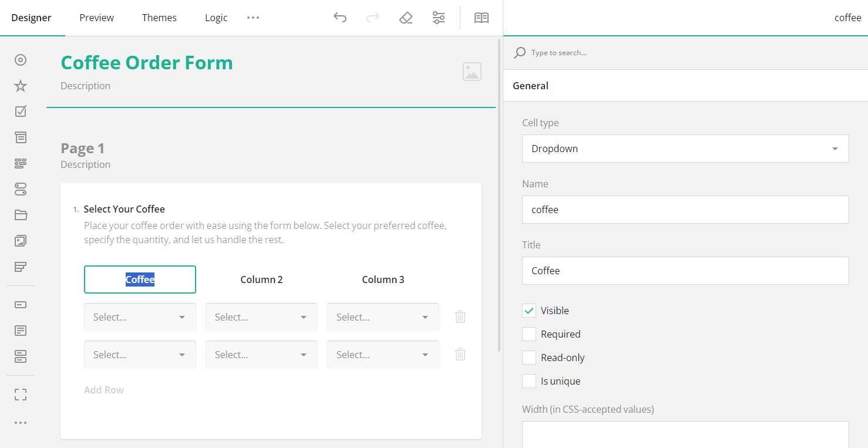Pick the File Upload question from the toolbox
This screenshot has width=868, height=448.
[x=20, y=215]
